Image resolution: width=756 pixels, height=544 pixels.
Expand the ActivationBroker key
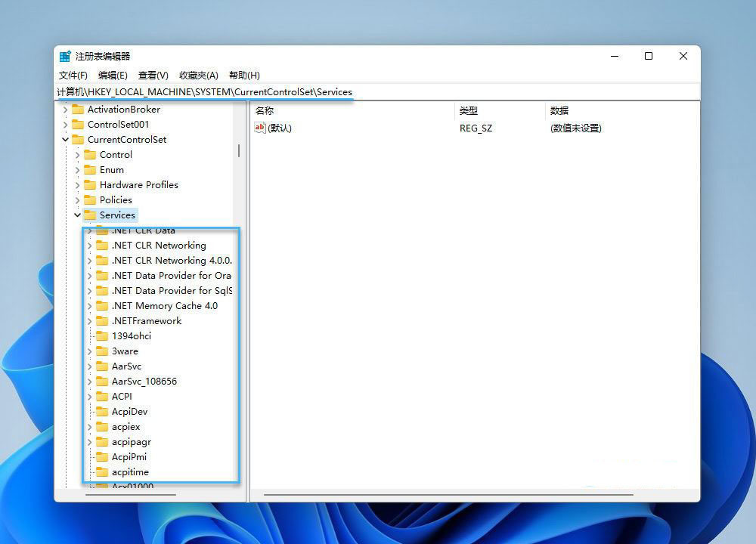(65, 110)
